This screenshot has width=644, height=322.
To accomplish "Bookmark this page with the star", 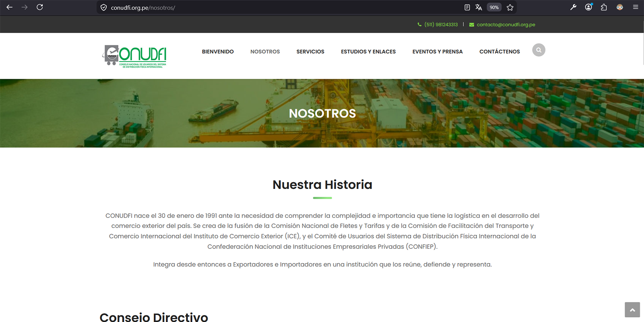I will point(510,7).
